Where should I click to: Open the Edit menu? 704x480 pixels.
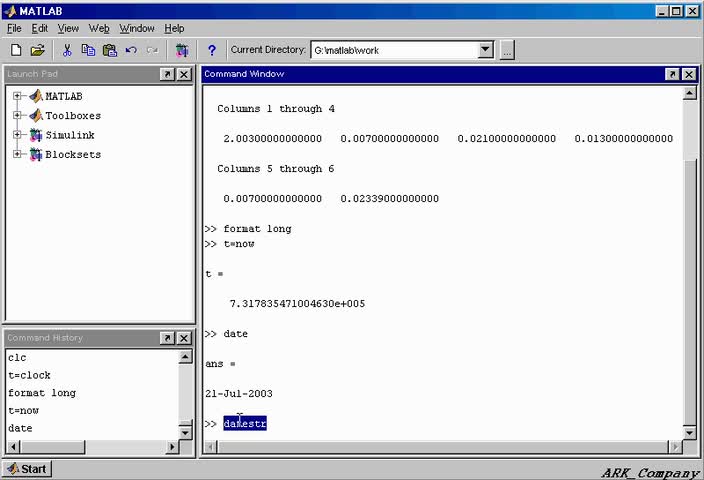[x=40, y=28]
